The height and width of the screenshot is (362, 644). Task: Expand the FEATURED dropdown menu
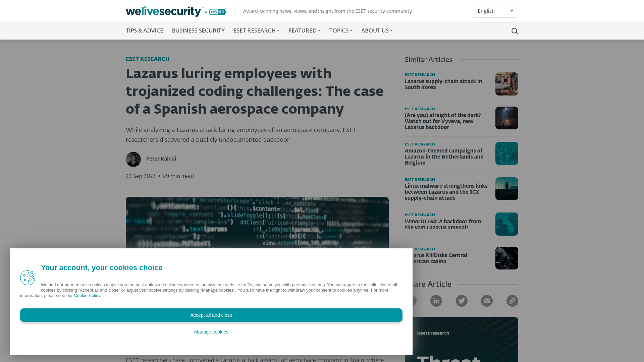pyautogui.click(x=304, y=31)
